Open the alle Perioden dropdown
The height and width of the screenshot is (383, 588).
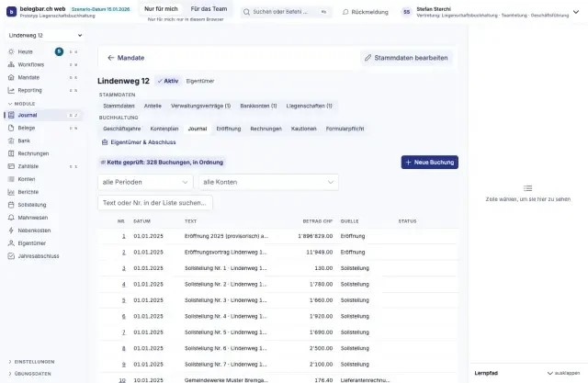click(145, 182)
